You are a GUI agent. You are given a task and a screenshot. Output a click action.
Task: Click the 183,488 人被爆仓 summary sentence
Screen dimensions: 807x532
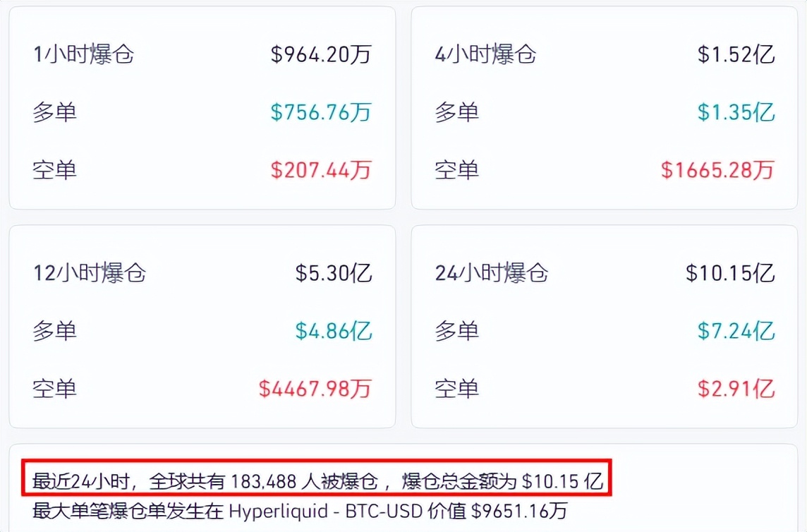317,481
